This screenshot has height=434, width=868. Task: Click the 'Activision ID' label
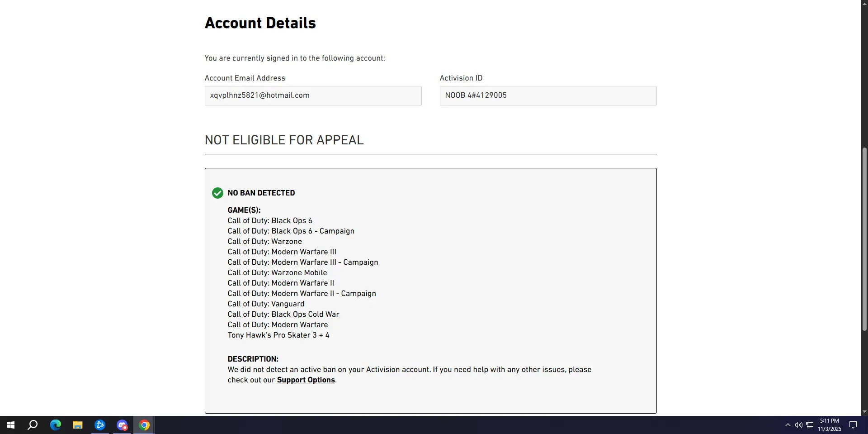click(461, 78)
